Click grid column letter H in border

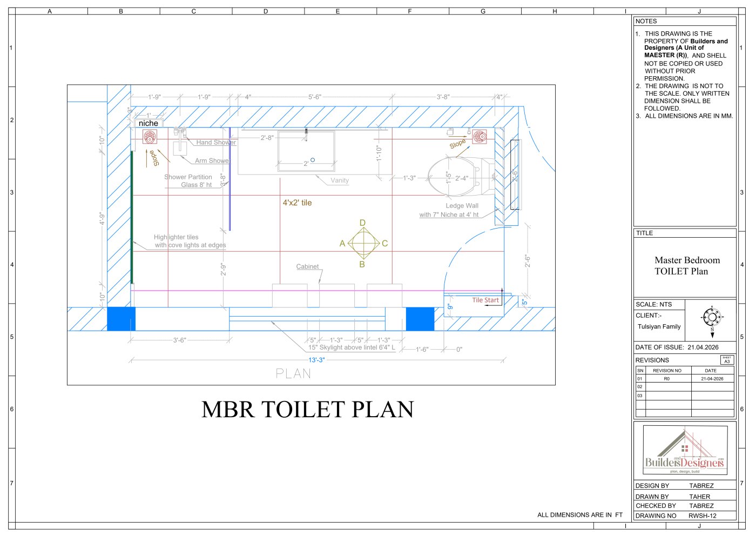555,11
